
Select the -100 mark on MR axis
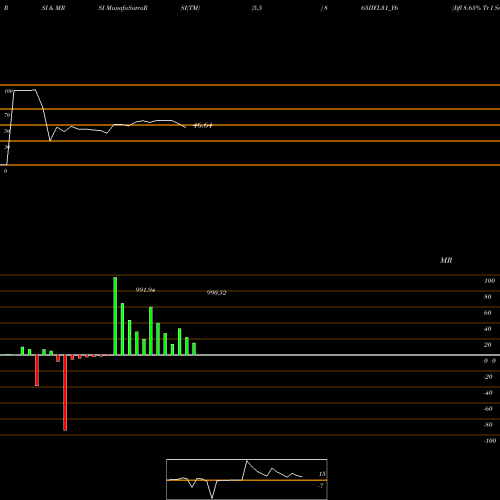point(490,441)
